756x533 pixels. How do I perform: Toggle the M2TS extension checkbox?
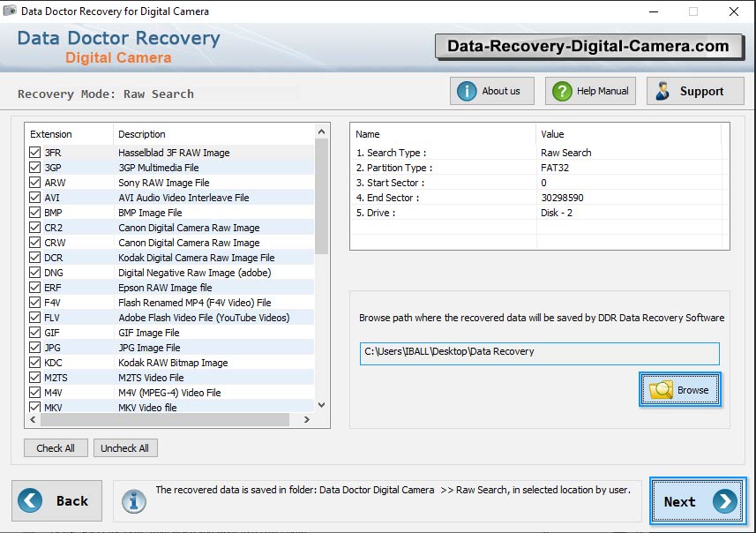pos(34,377)
